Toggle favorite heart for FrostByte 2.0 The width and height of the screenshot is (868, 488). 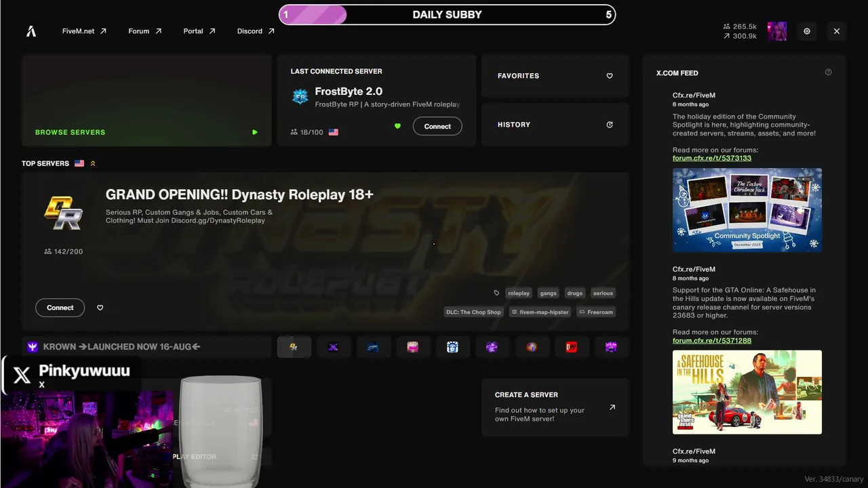click(x=397, y=126)
